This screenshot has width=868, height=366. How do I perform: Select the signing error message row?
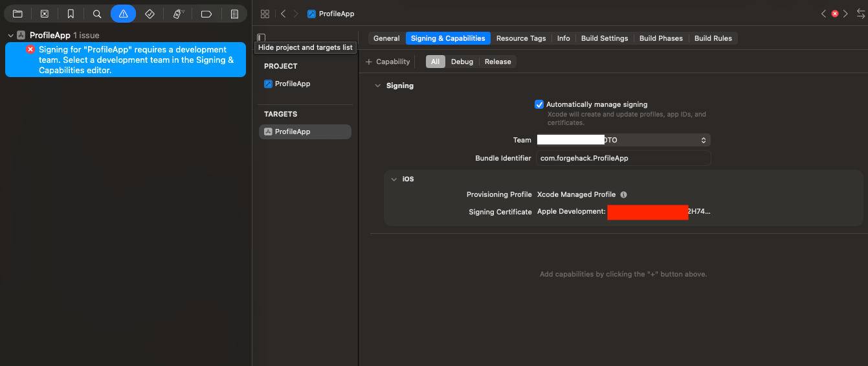(126, 60)
